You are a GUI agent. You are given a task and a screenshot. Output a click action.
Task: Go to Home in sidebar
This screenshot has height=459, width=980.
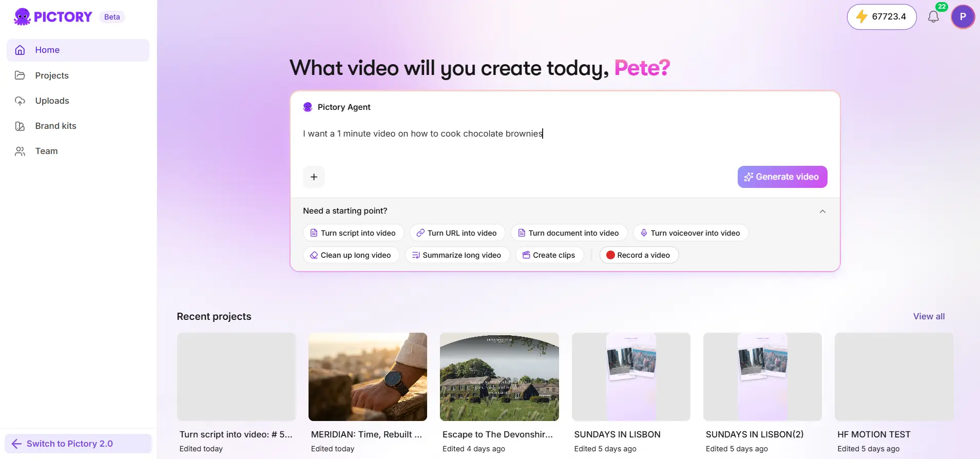pyautogui.click(x=78, y=50)
